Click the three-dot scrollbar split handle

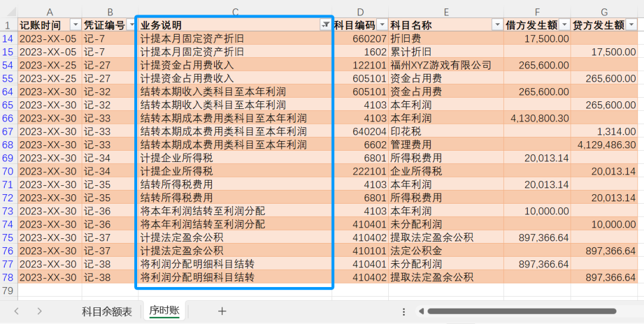[404, 311]
